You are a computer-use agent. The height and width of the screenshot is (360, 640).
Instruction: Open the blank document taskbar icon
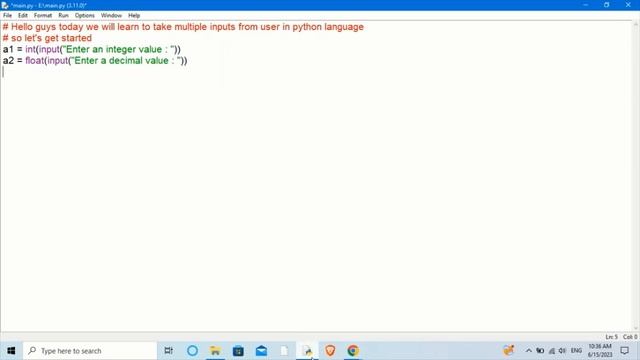pos(284,351)
